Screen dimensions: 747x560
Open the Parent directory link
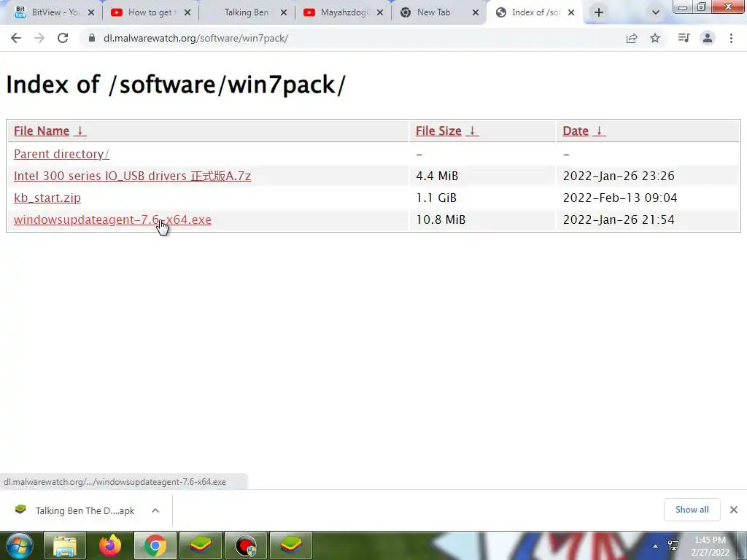(61, 155)
